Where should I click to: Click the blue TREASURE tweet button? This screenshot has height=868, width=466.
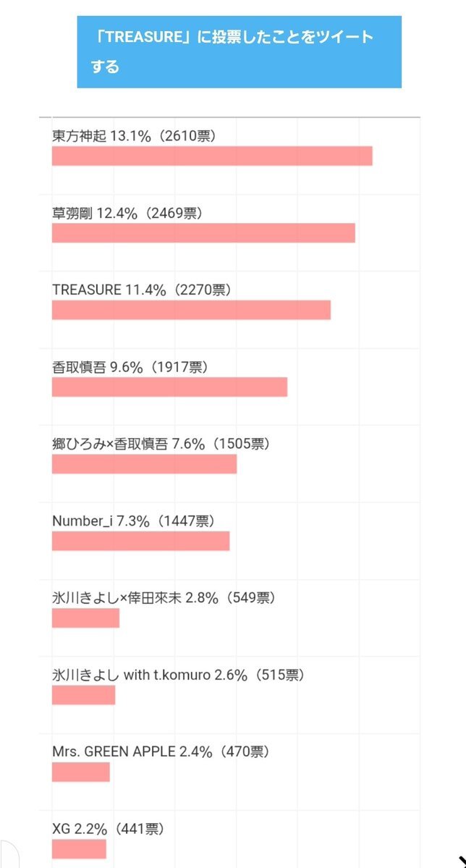point(239,52)
